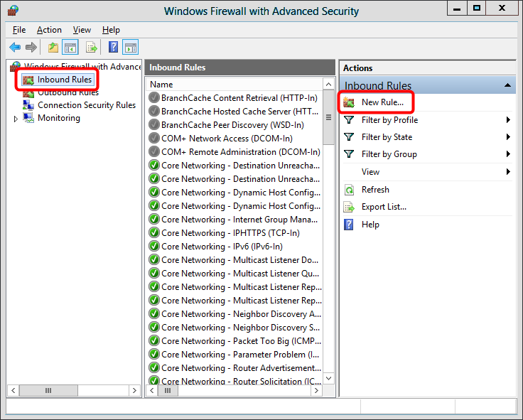523x420 pixels.
Task: Click the Export List toolbar icon
Action: (x=91, y=48)
